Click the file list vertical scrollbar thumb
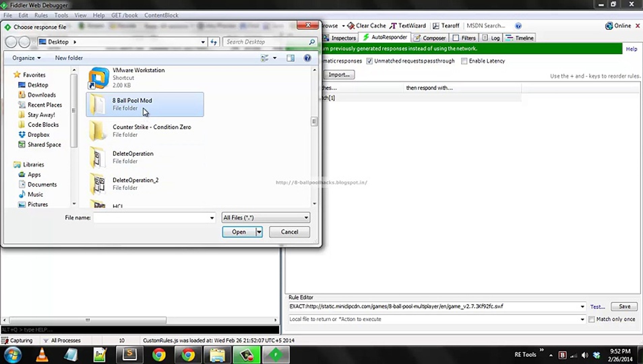The image size is (643, 364). pos(314,121)
